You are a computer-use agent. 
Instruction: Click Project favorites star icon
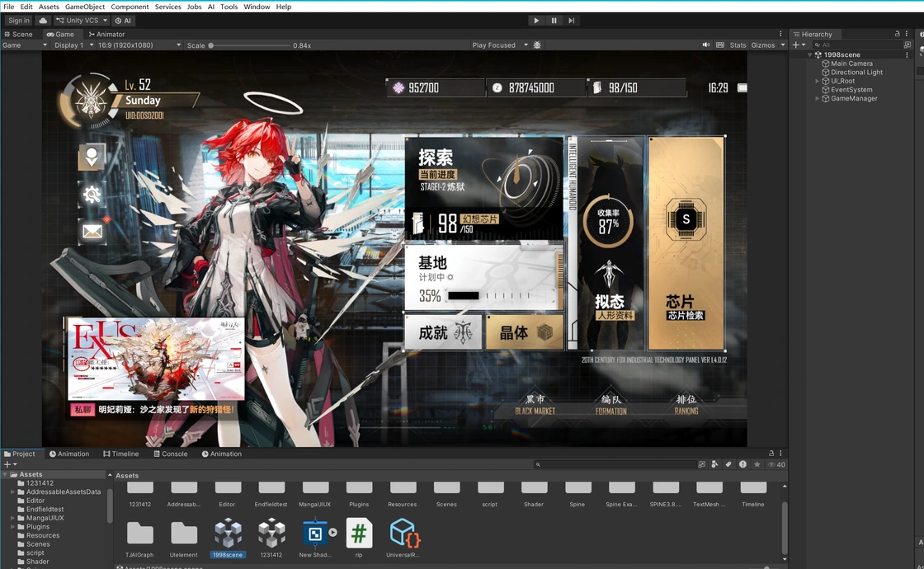tap(757, 465)
